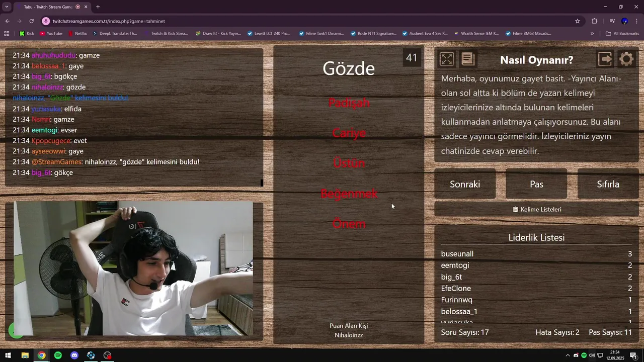Click the chat scrollbar thumb
The image size is (644, 362).
coord(262,183)
